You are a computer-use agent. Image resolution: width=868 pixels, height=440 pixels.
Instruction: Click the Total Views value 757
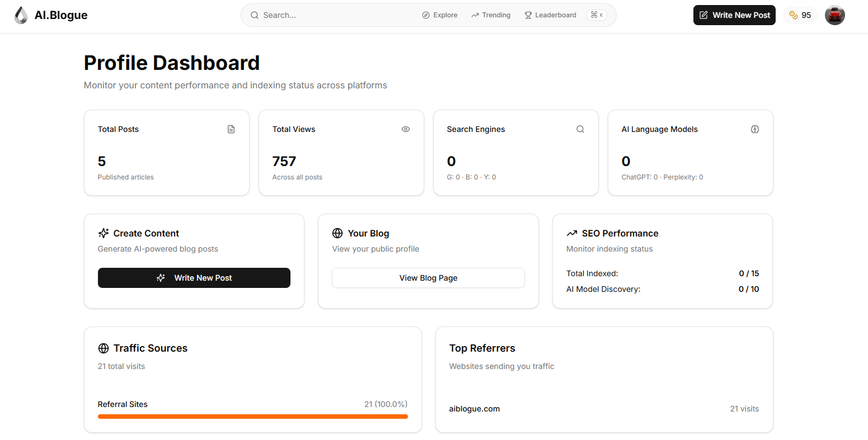click(284, 162)
